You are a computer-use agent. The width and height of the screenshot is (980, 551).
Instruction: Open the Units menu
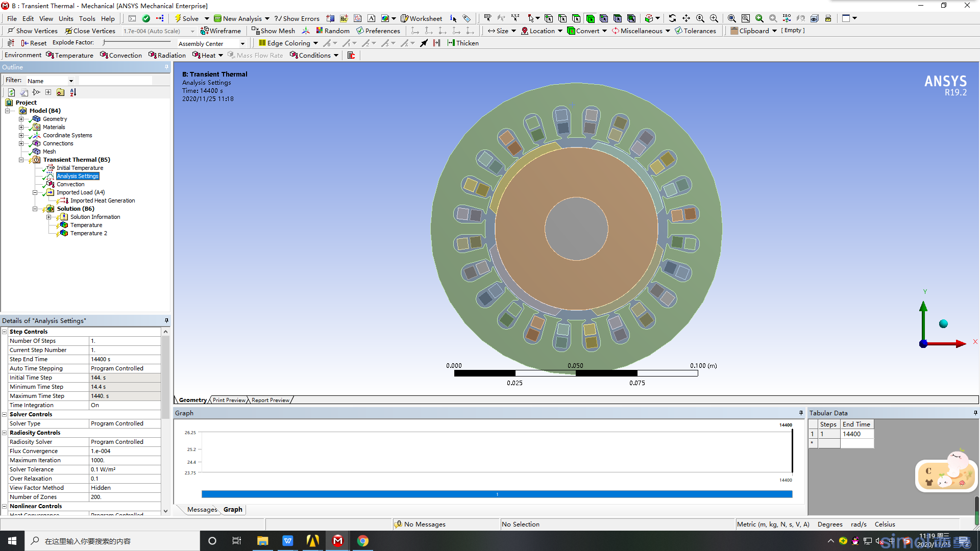pyautogui.click(x=66, y=18)
